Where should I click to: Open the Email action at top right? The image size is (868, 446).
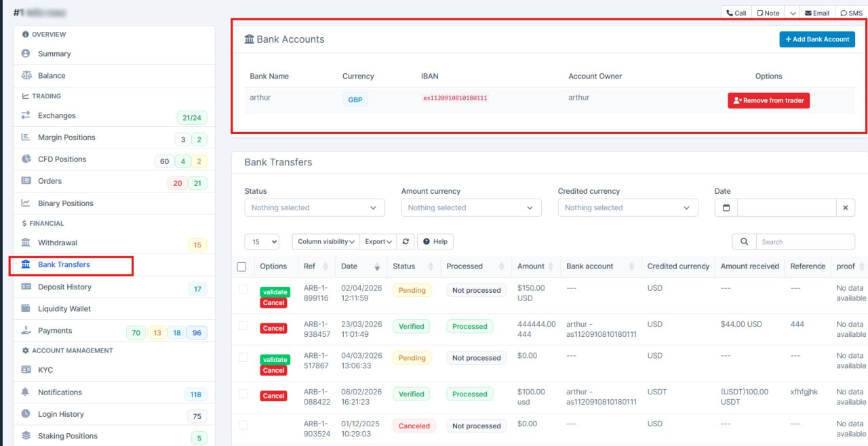click(817, 13)
